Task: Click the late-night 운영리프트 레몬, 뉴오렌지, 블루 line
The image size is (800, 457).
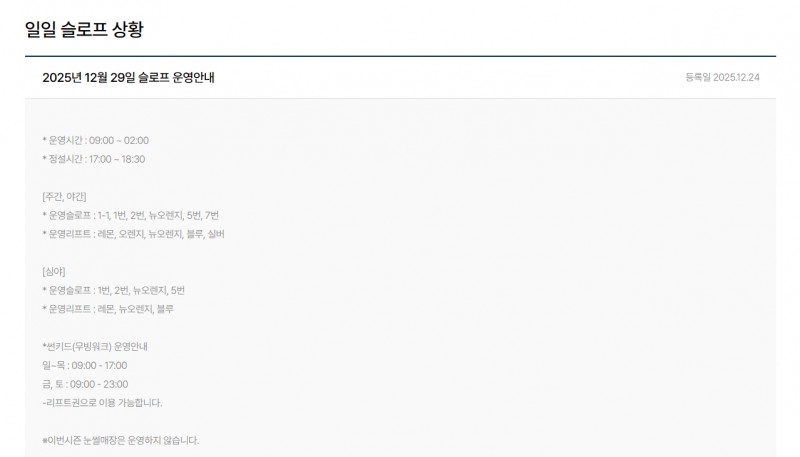Action: 108,309
